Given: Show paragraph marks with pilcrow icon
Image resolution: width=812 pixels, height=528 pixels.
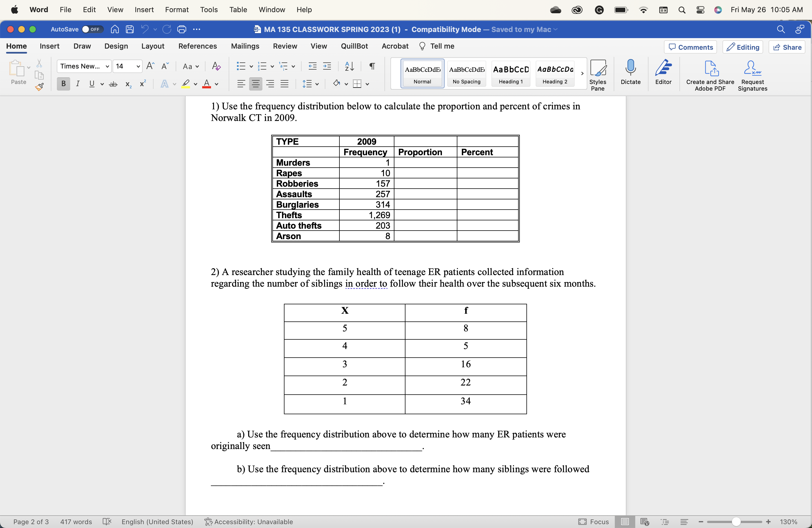Looking at the screenshot, I should tap(372, 66).
